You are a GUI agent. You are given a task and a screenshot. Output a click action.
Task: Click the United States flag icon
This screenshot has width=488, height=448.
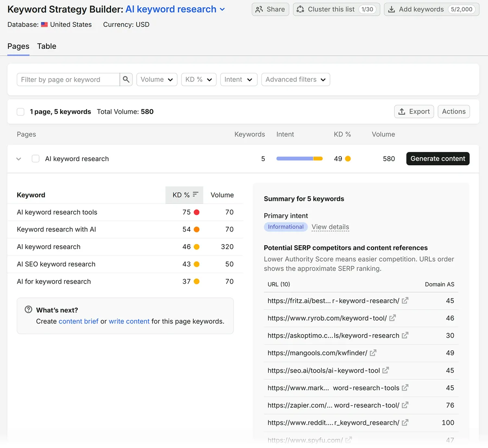[x=44, y=24]
